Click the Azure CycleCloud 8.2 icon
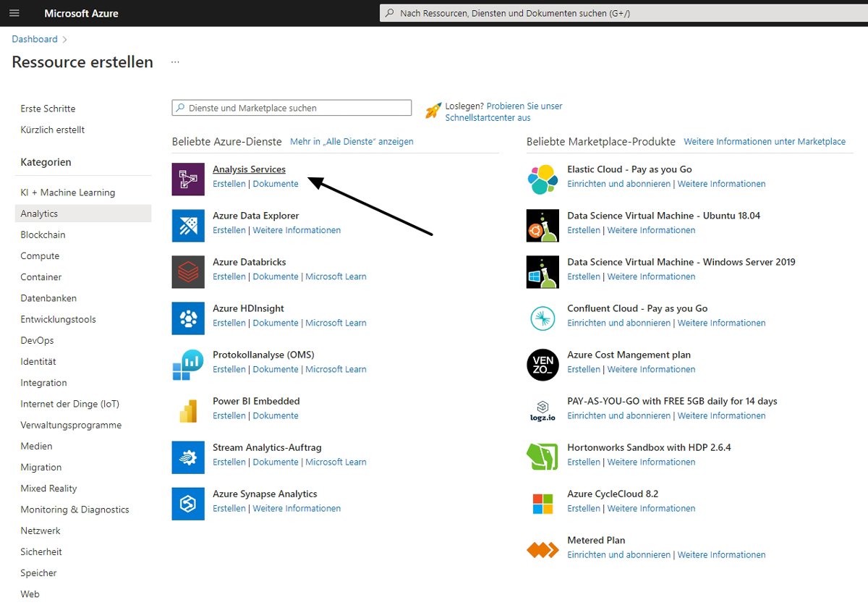 [x=541, y=503]
